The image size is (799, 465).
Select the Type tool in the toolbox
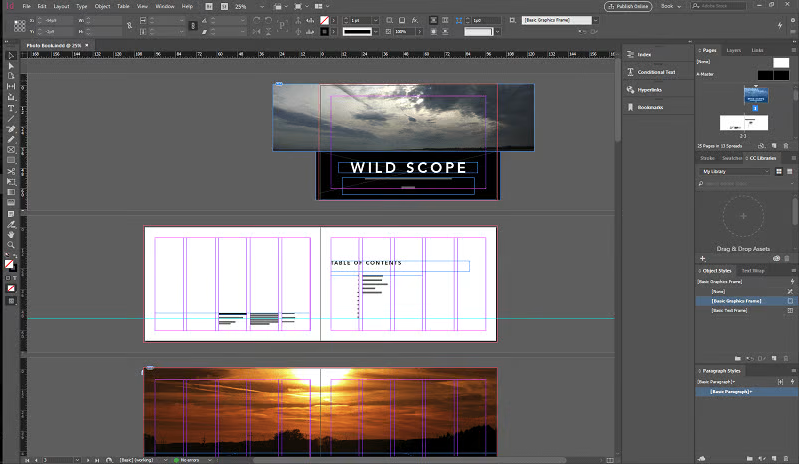point(11,108)
